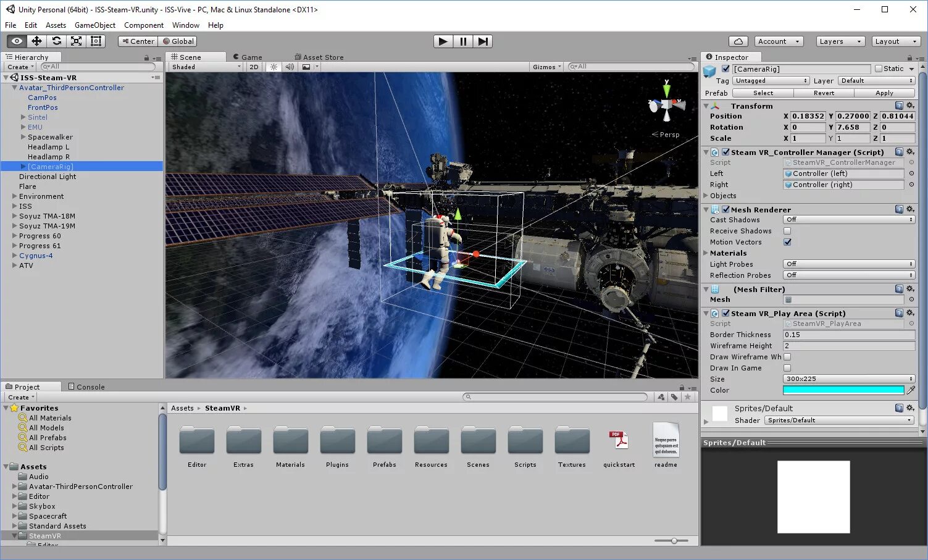Click the Pause button
Image resolution: width=928 pixels, height=560 pixels.
(463, 41)
